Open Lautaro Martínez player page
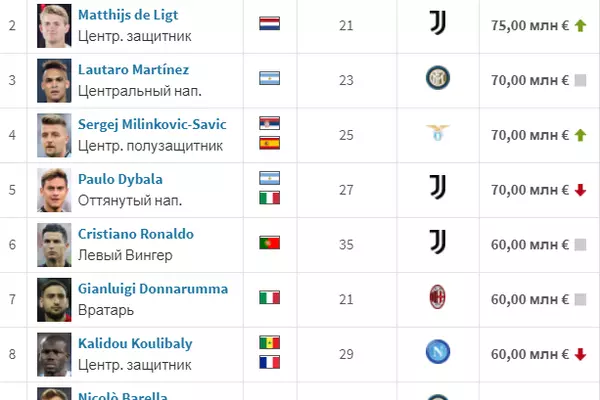 tap(133, 70)
